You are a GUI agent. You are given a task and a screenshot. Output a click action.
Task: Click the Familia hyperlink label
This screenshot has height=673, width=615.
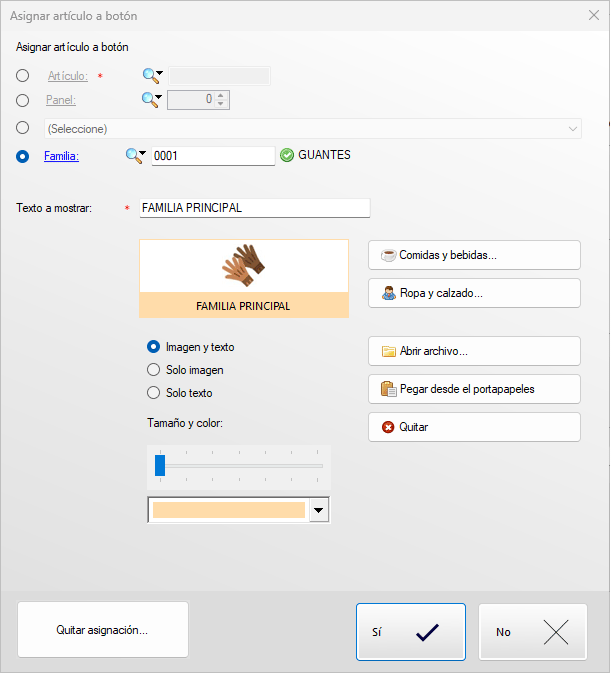tap(62, 156)
